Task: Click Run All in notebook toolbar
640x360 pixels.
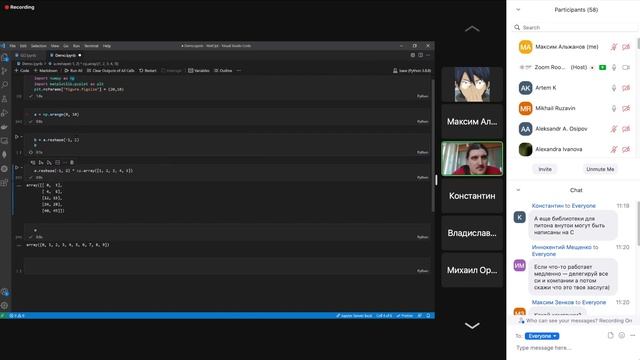Action: coord(73,71)
